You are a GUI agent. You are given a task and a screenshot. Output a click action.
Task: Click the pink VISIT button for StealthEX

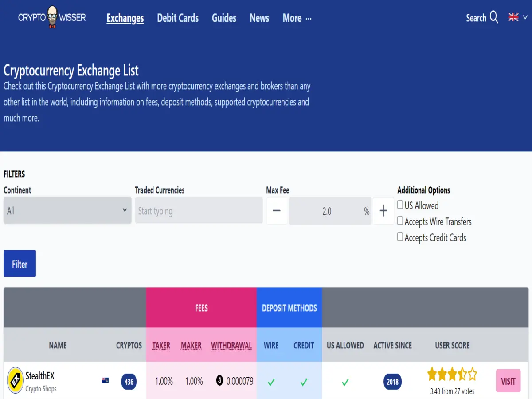point(508,381)
